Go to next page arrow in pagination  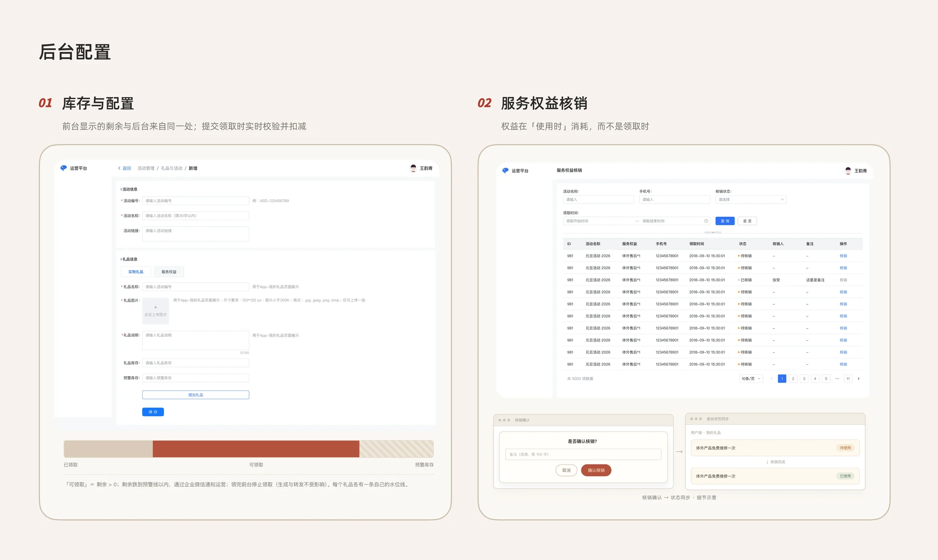tap(859, 378)
